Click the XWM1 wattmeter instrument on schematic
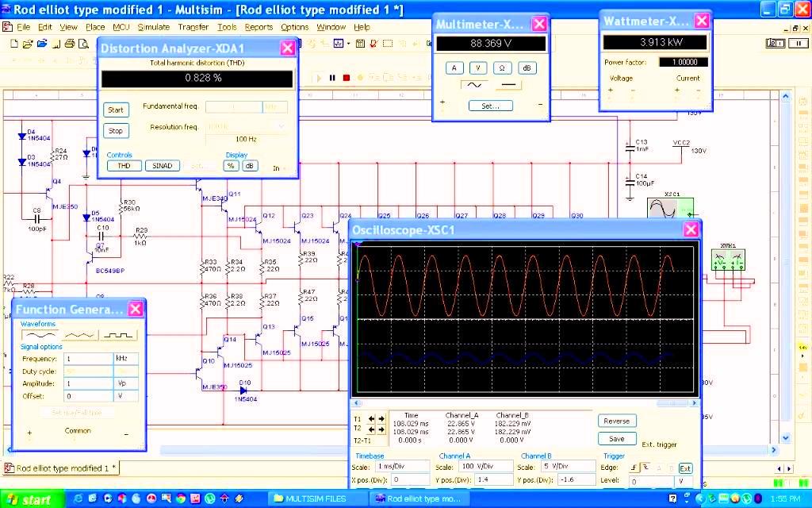Screen dimensions: 812x508 coord(728,260)
